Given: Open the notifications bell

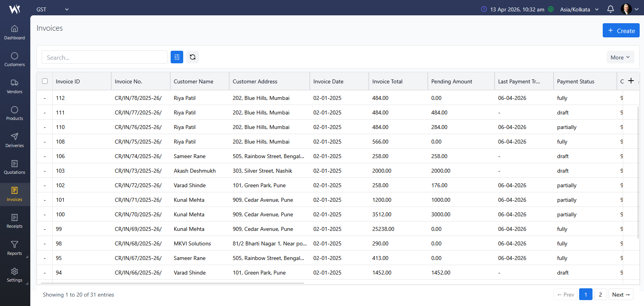Looking at the screenshot, I should coord(610,9).
